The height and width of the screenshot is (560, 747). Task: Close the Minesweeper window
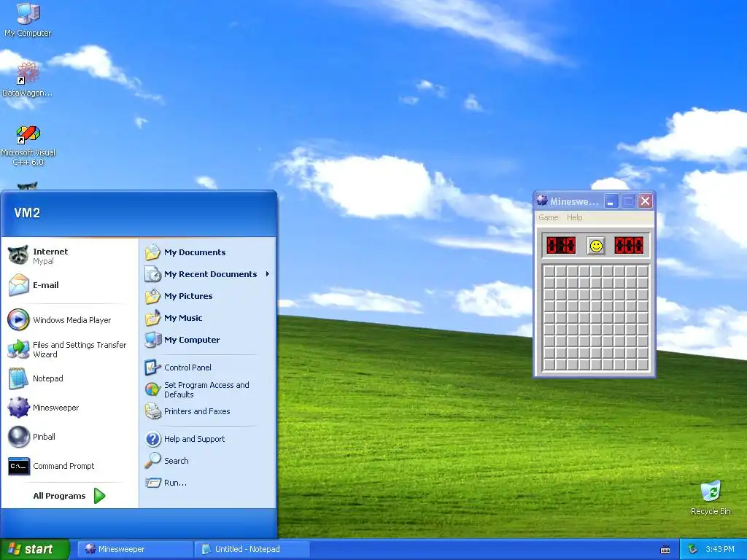click(x=645, y=201)
